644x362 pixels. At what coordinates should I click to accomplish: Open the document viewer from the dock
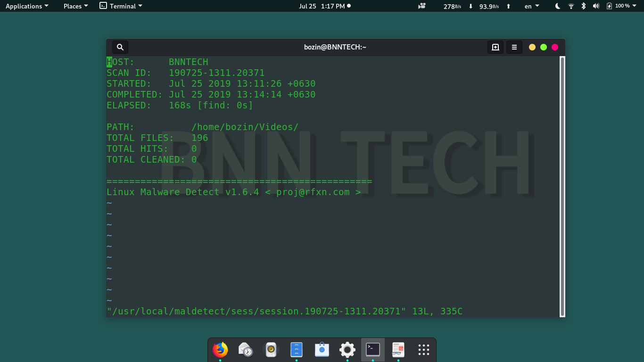(398, 350)
